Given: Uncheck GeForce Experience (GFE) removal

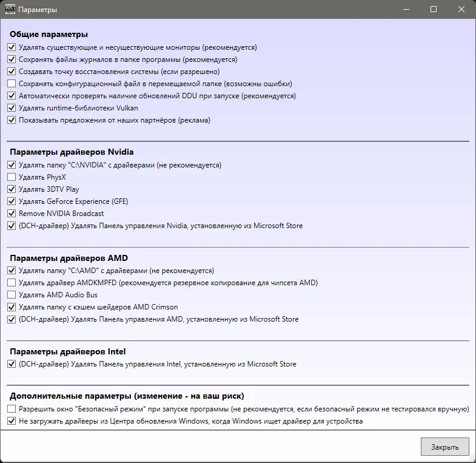Looking at the screenshot, I should pyautogui.click(x=12, y=201).
